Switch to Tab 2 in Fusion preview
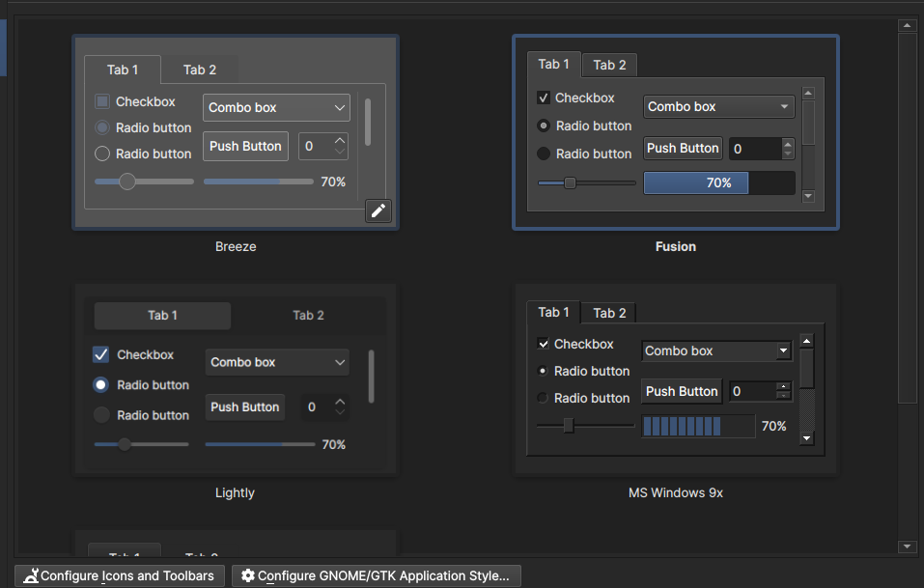 pyautogui.click(x=609, y=65)
